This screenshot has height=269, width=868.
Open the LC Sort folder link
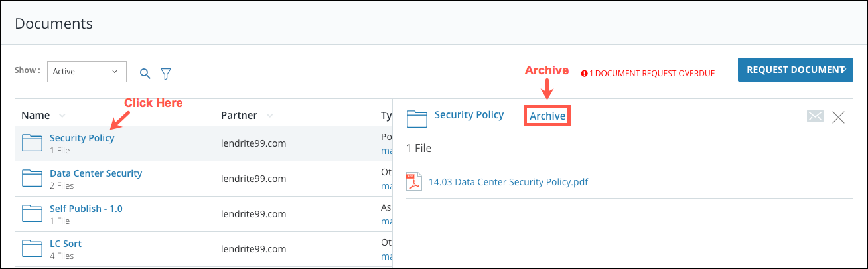pyautogui.click(x=66, y=244)
